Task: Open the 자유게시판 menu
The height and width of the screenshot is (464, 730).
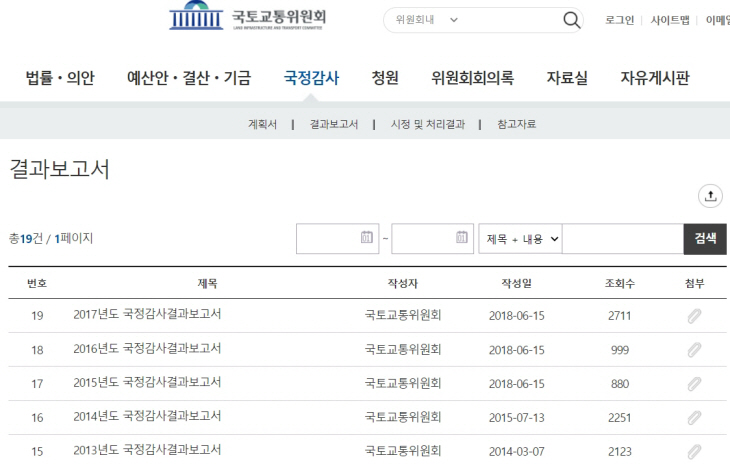Action: click(x=655, y=78)
